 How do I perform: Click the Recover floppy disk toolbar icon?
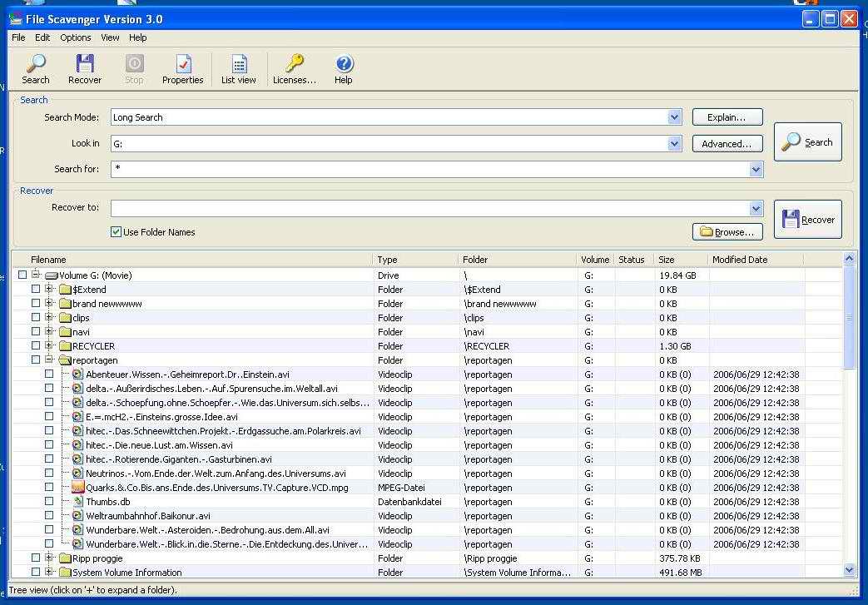click(85, 63)
